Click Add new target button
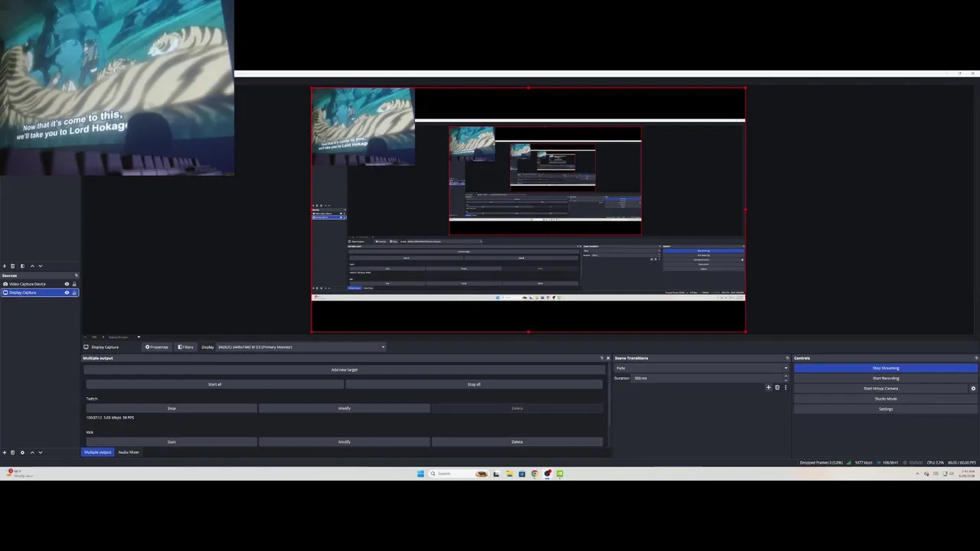Viewport: 980px width, 551px height. click(345, 370)
